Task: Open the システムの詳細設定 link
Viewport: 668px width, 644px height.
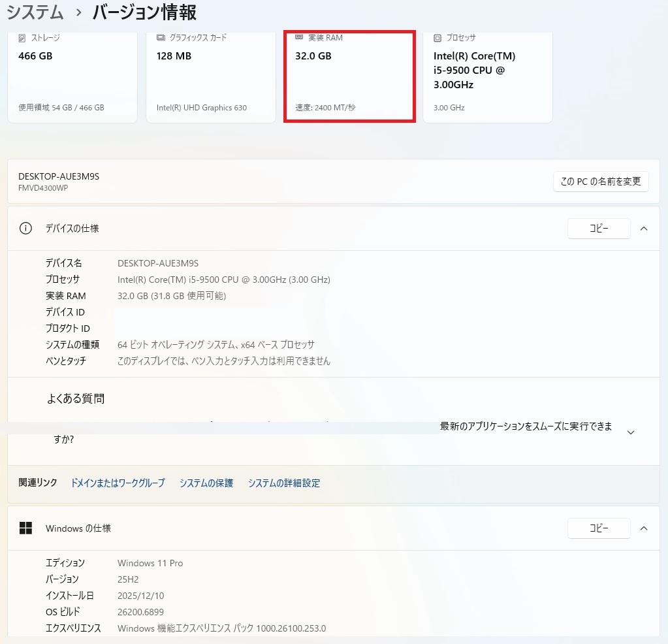Action: click(x=284, y=483)
